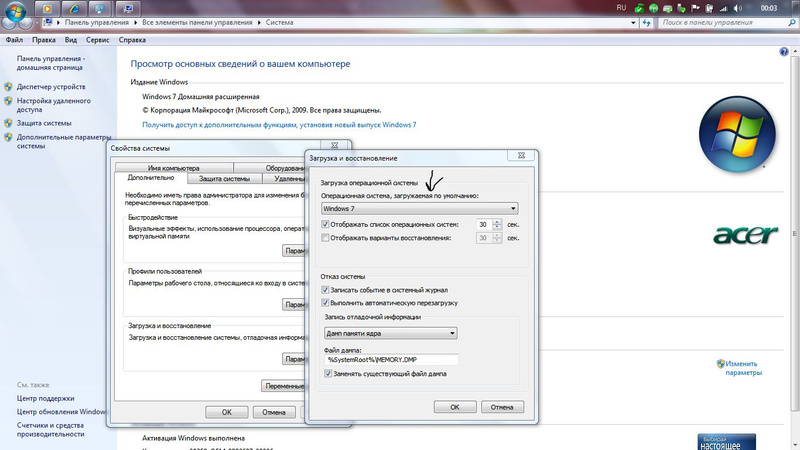This screenshot has width=800, height=450.
Task: Switch to Защита системы tab in Свойства системы
Action: pyautogui.click(x=224, y=179)
